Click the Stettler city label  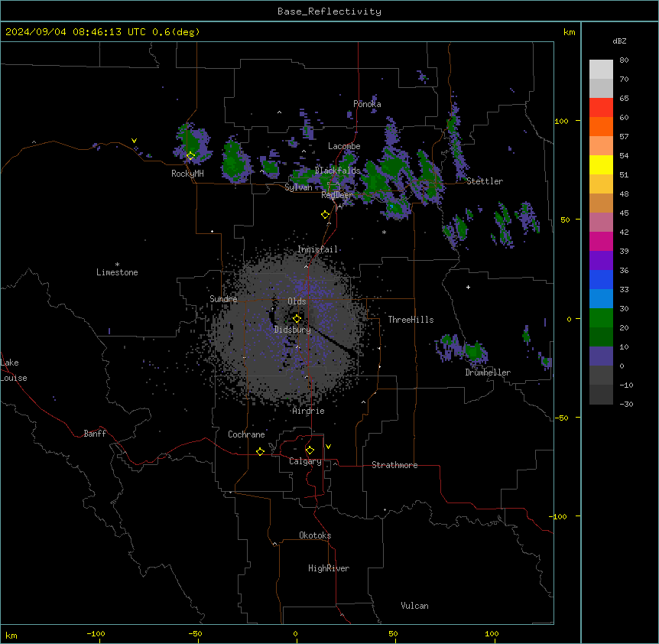click(x=485, y=181)
